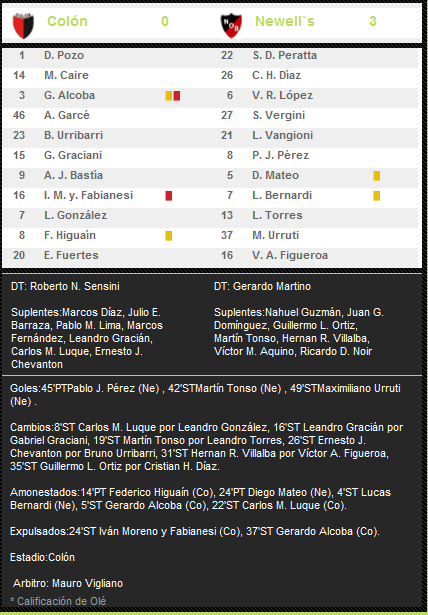Click G. Alcoba's yellow-red card icon
Image resolution: width=428 pixels, height=615 pixels.
173,96
